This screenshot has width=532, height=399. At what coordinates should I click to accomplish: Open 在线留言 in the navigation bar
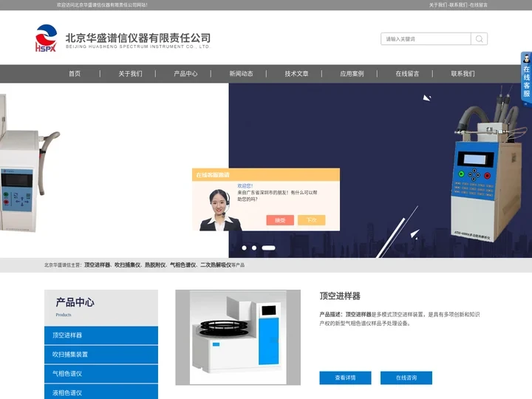click(x=407, y=74)
